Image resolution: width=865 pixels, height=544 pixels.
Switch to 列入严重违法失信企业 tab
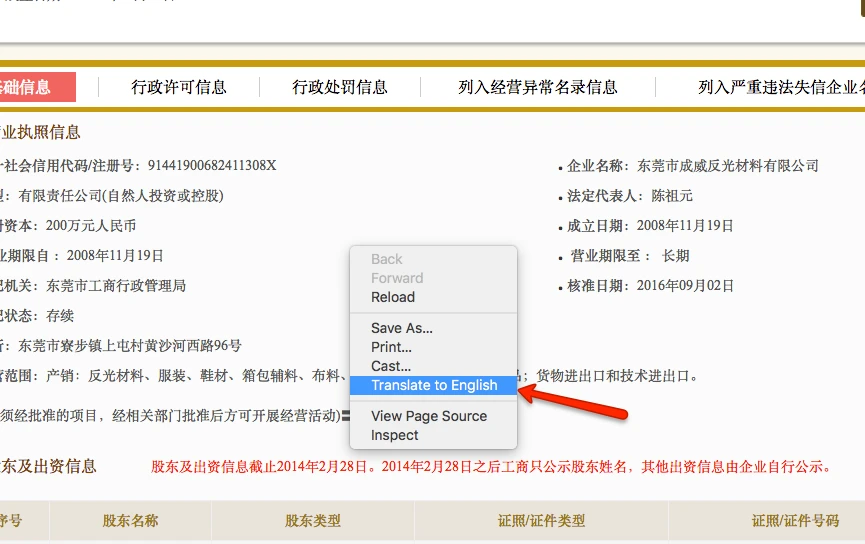tap(781, 87)
